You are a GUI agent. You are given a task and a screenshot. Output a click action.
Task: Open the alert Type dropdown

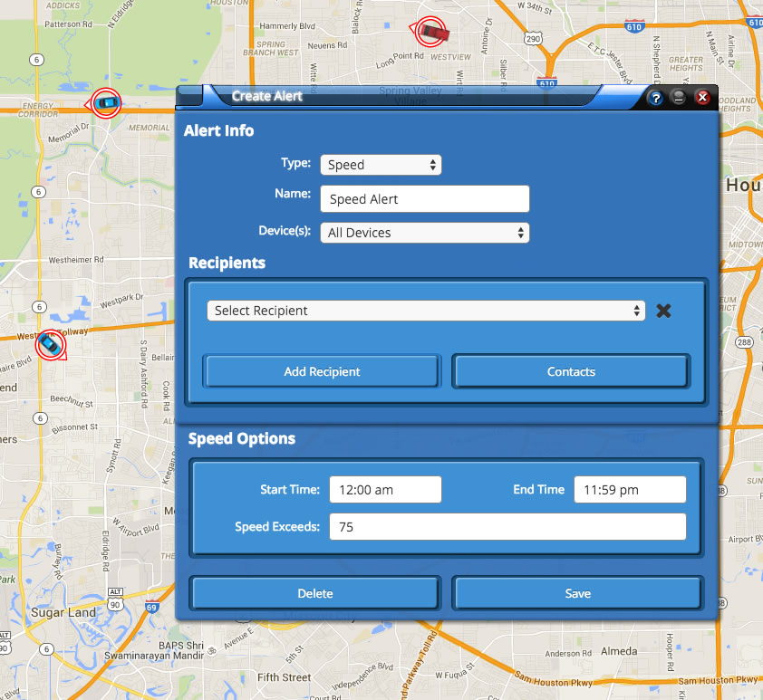[x=381, y=165]
